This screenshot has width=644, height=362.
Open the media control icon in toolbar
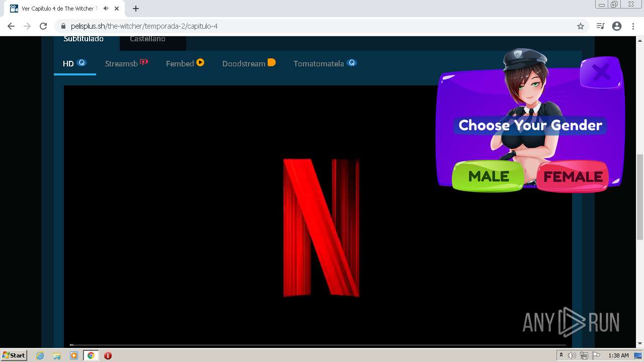(x=600, y=26)
